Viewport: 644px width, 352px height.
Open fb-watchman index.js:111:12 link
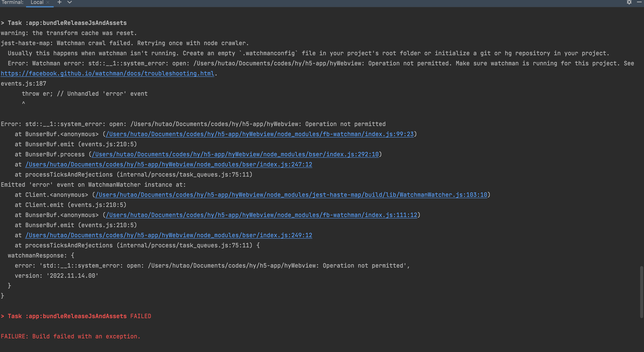[261, 215]
